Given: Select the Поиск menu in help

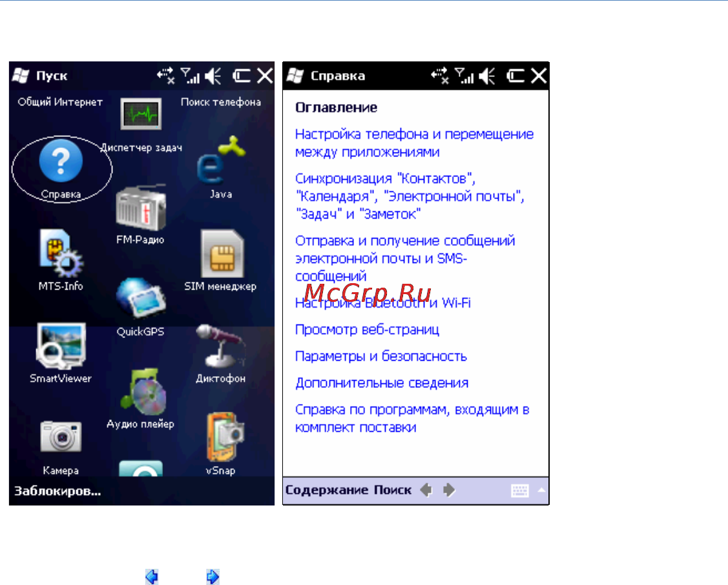Looking at the screenshot, I should point(393,490).
